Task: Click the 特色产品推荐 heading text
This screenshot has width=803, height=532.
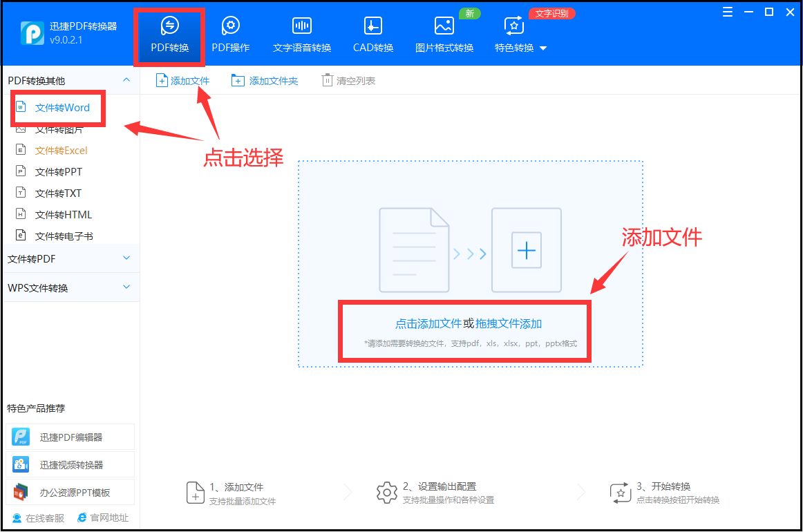Action: (x=36, y=408)
